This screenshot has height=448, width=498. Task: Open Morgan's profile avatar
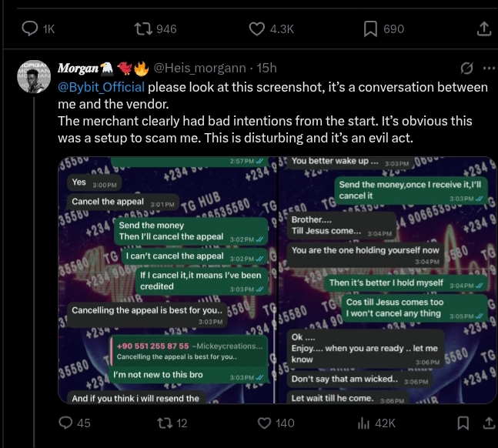(x=34, y=76)
